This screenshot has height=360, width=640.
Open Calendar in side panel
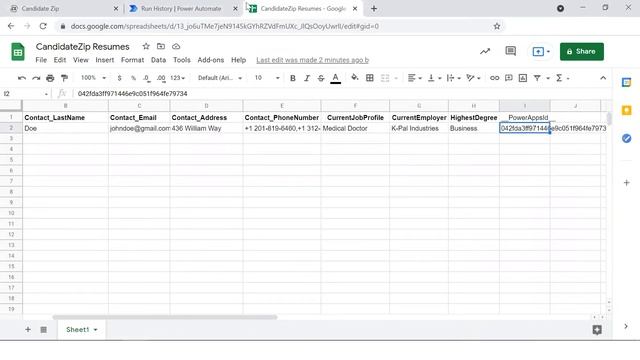(627, 82)
